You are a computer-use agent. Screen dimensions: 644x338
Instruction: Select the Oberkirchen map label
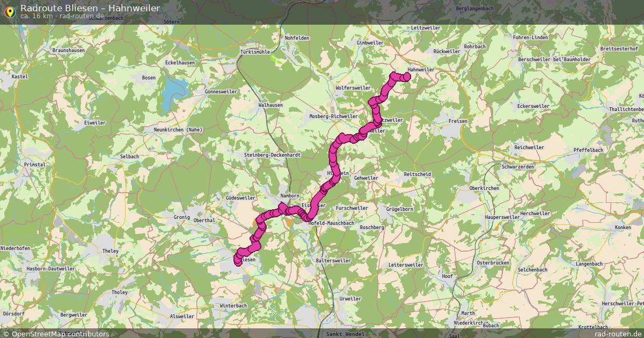(x=484, y=188)
